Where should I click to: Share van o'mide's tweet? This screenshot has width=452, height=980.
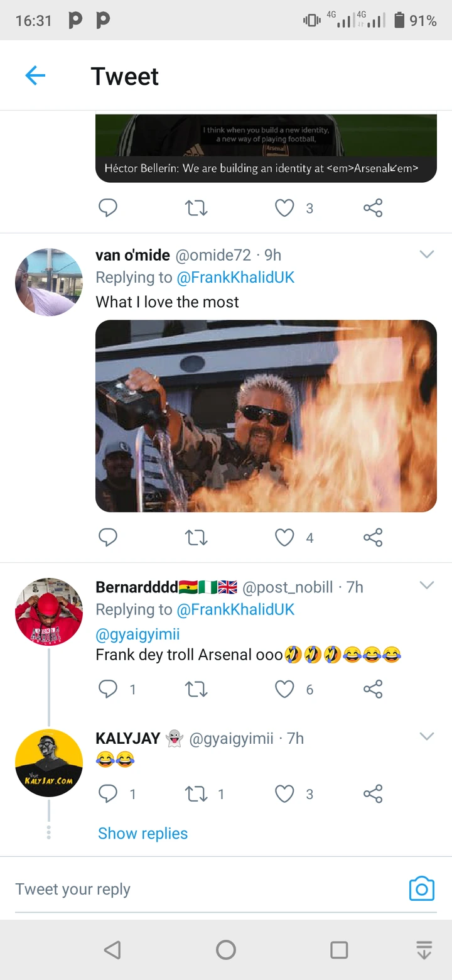373,538
